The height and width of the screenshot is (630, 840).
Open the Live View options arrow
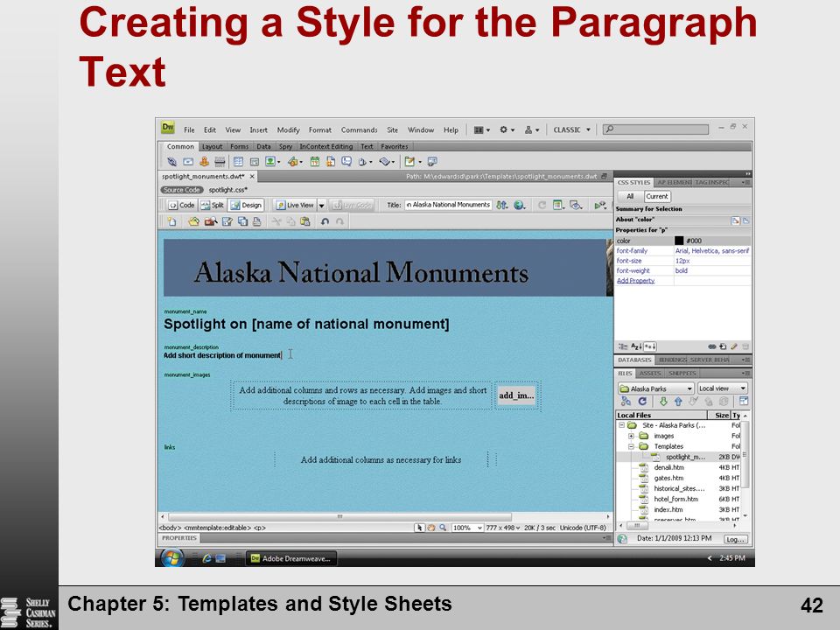click(x=321, y=205)
